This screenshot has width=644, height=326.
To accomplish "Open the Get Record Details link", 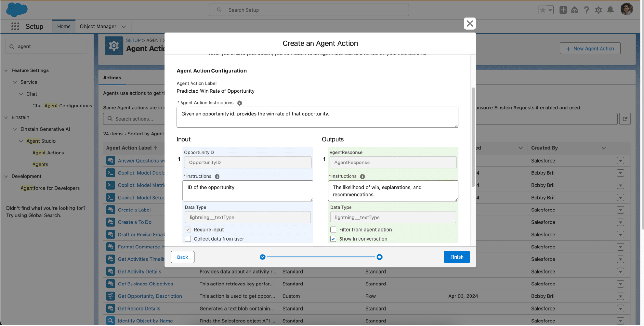I will 139,308.
